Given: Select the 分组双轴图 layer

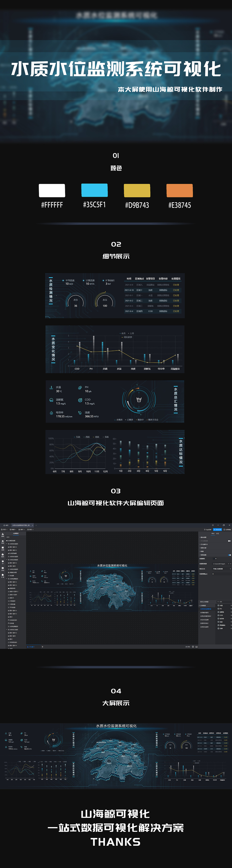Looking at the screenshot, I should tap(13, 553).
